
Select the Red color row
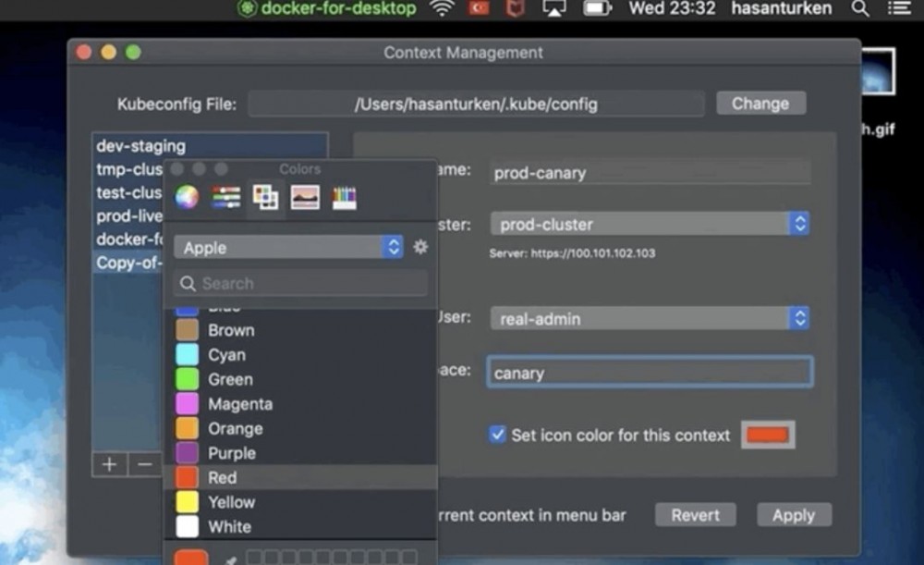coord(300,478)
